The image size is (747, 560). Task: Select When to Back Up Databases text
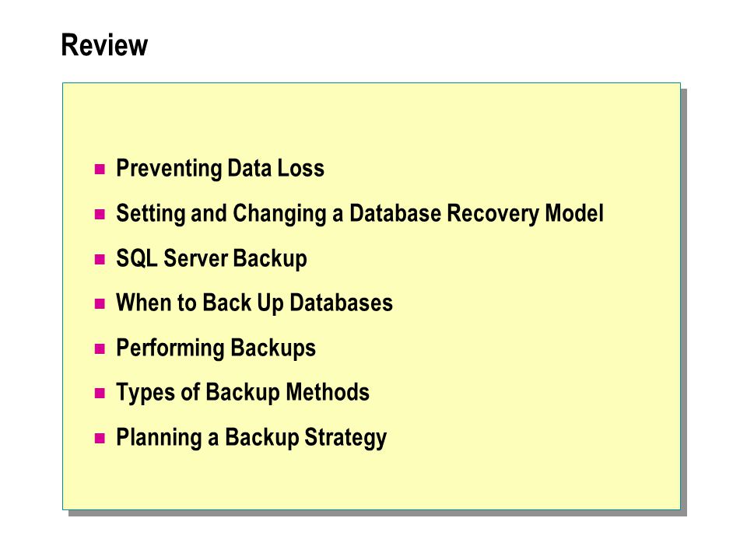254,304
